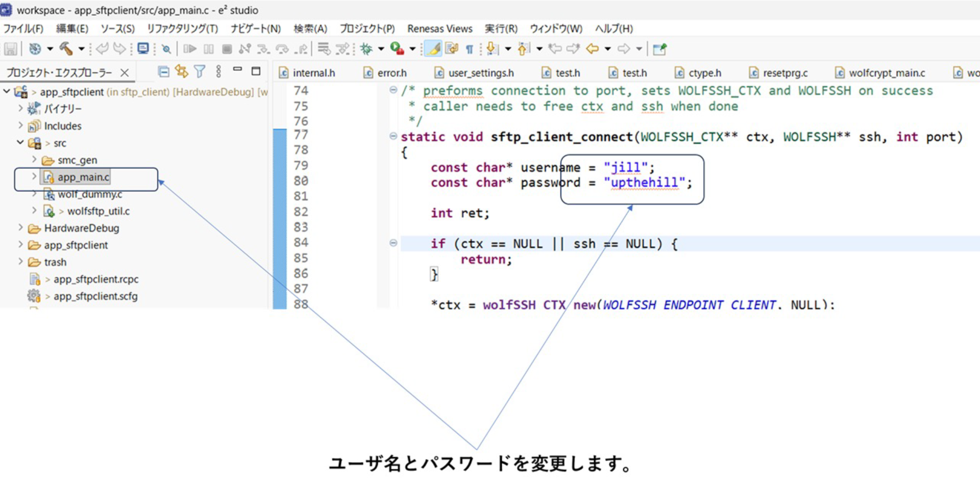Click the Collapse All icon in Project Explorer
980x487 pixels.
click(163, 72)
